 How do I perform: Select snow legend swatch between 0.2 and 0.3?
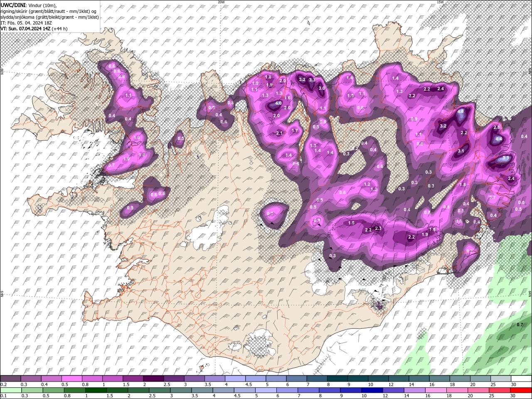[x=10, y=379]
